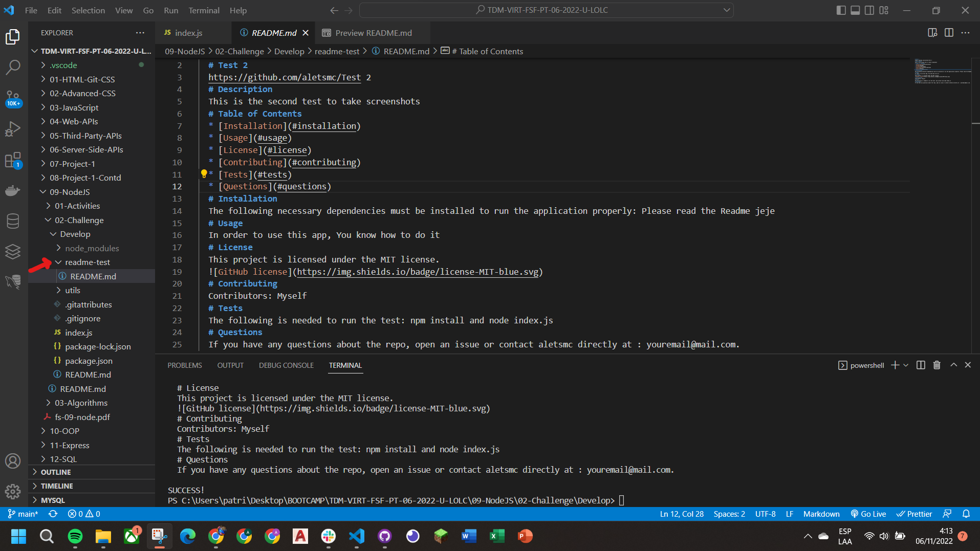Open Source Control view with 10K+ badge

pos(13,98)
